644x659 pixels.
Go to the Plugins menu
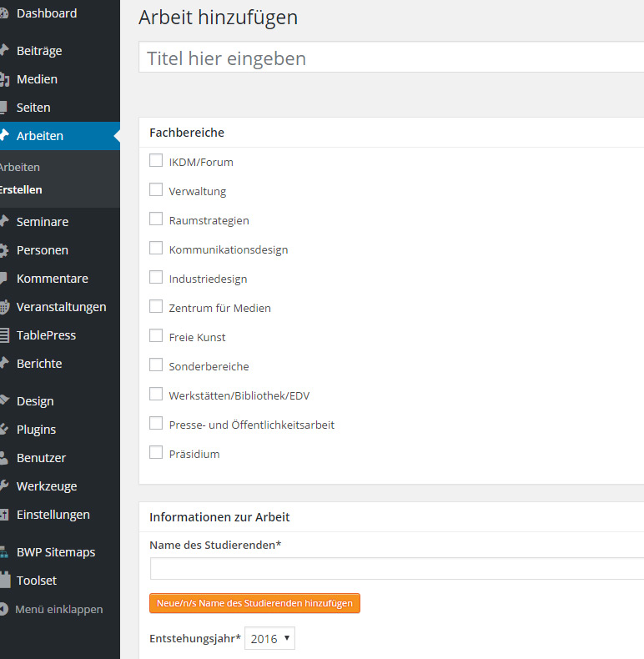(36, 430)
